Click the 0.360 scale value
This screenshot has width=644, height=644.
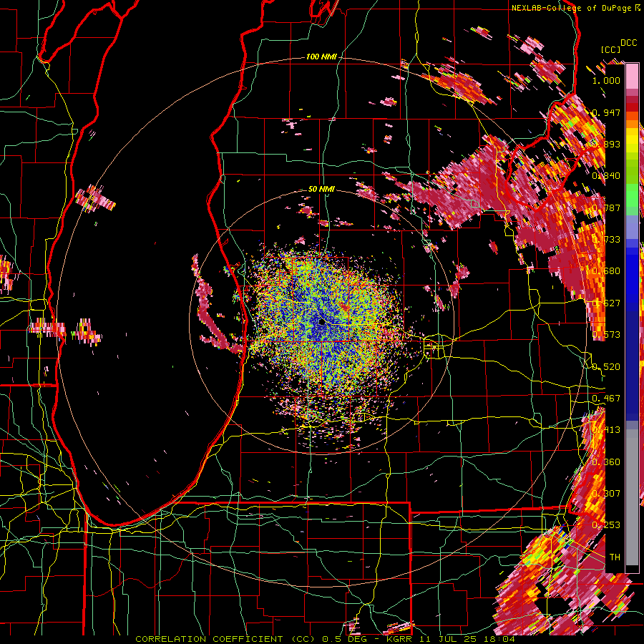click(606, 462)
